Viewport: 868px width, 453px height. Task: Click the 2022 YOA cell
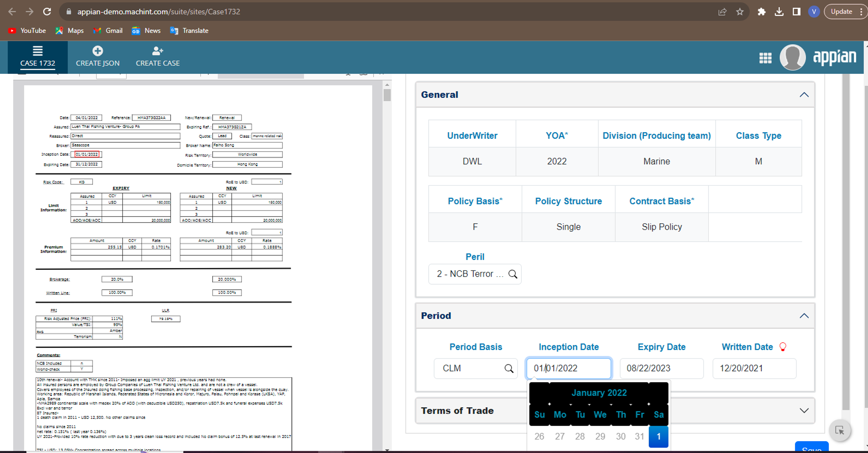[x=557, y=161]
